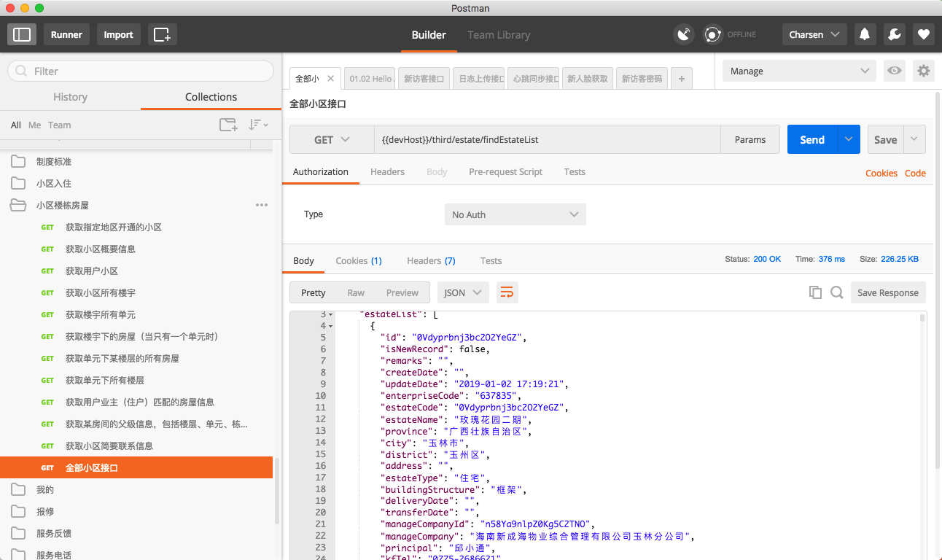
Task: Open a new window icon
Action: tap(162, 34)
